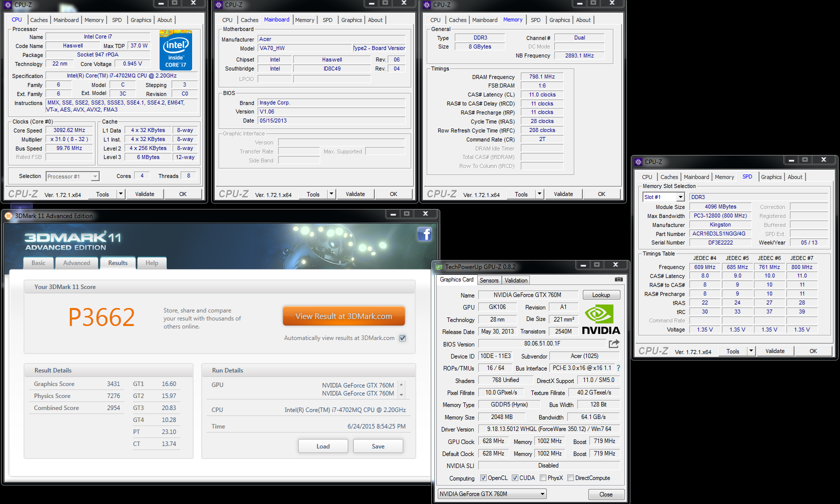The image size is (840, 504).
Task: Toggle the PhysX checkbox in GPU-Z
Action: (x=543, y=478)
